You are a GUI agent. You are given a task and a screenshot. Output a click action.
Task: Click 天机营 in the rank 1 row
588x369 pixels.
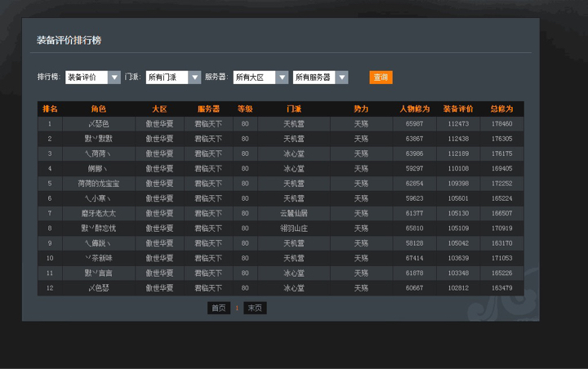click(x=294, y=124)
